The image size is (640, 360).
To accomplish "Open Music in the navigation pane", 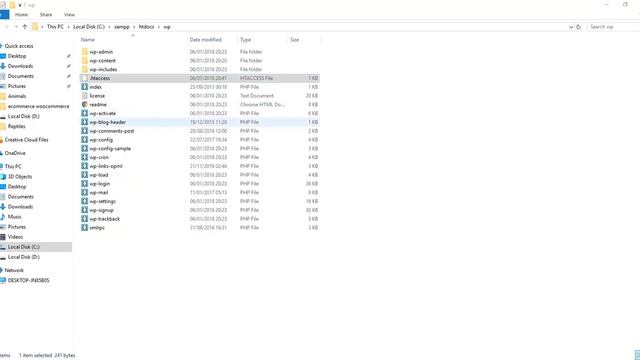I will [15, 217].
